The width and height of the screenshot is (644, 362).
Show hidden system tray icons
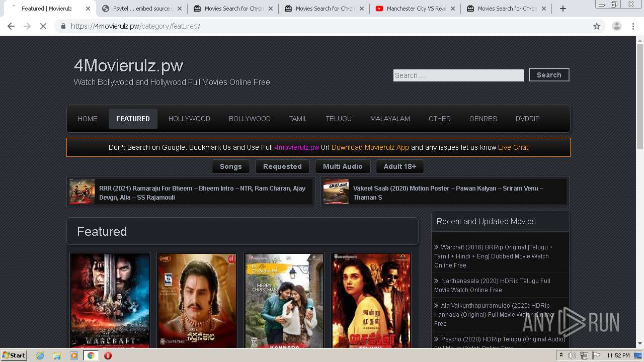(561, 355)
